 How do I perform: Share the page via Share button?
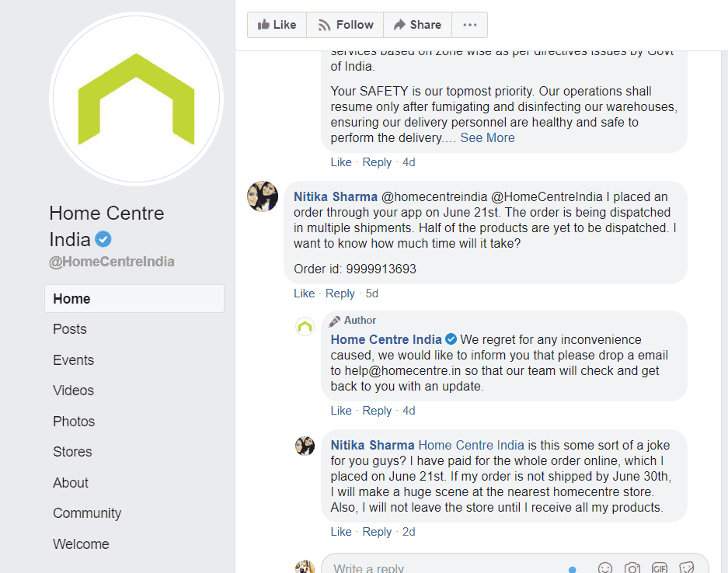pos(417,25)
